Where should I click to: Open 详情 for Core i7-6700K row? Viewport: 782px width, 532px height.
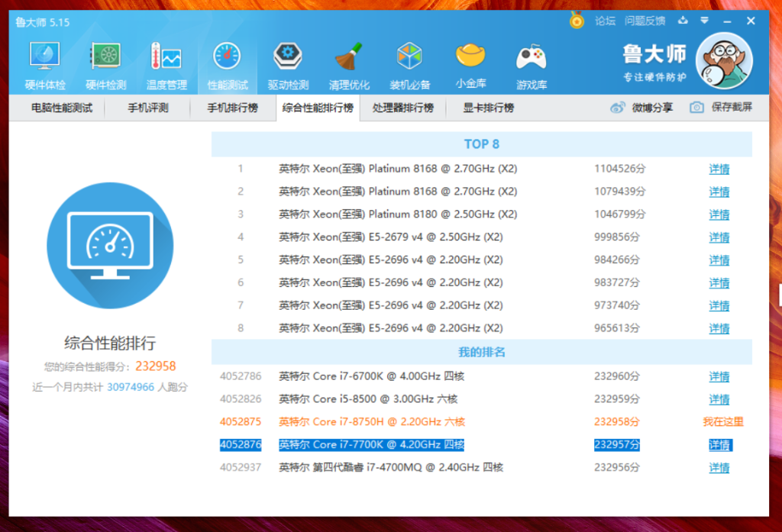click(x=719, y=376)
